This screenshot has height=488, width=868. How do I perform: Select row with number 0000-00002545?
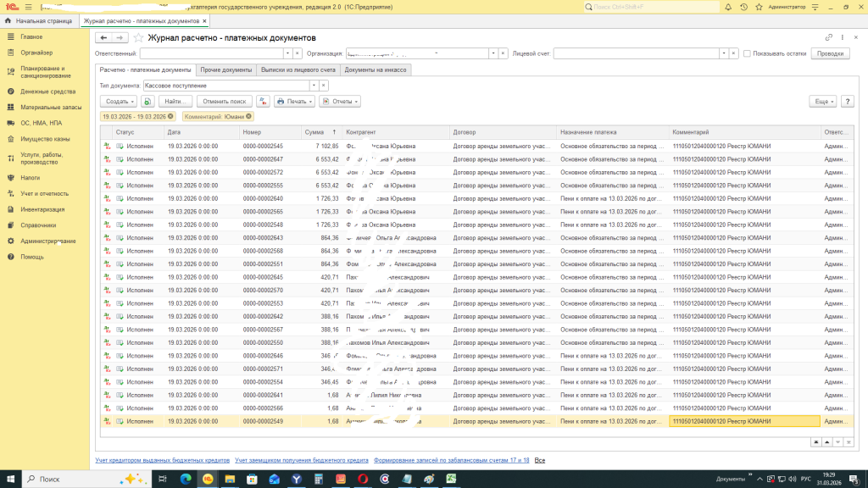click(476, 146)
